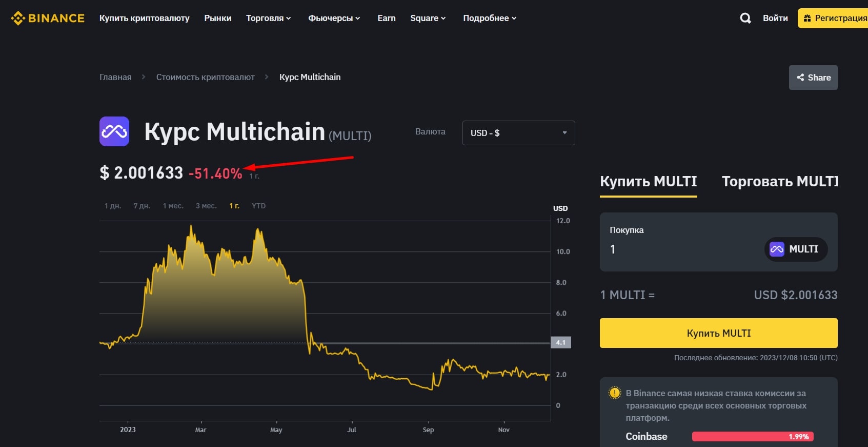Click the Главная breadcrumb link
This screenshot has width=868, height=447.
tap(115, 77)
